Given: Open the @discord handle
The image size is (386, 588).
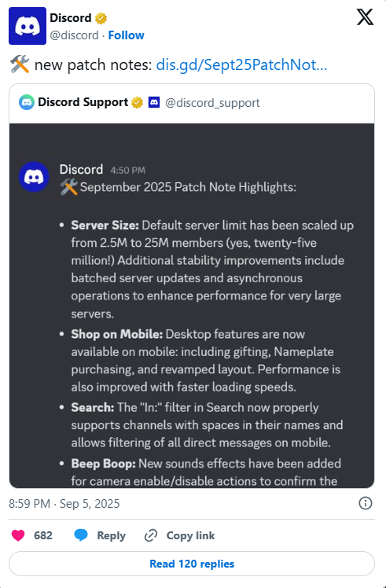Looking at the screenshot, I should coord(74,35).
